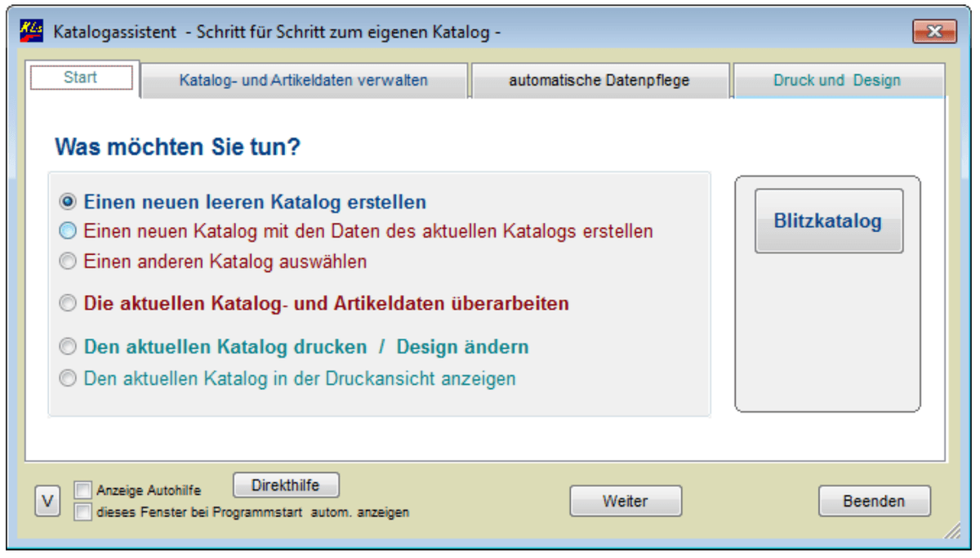The height and width of the screenshot is (558, 980).
Task: Open 'Katalog- und Artikeldaten verwalten' tab
Action: tap(304, 81)
